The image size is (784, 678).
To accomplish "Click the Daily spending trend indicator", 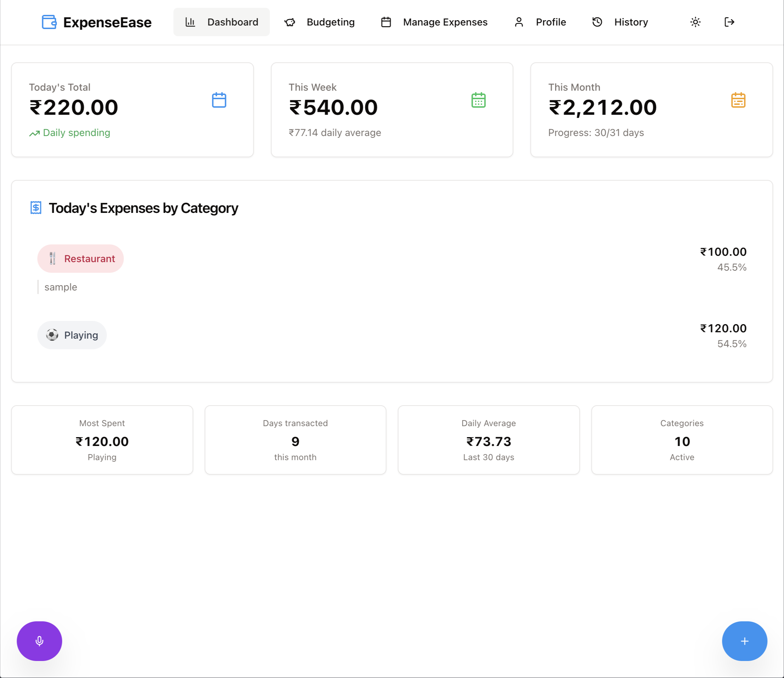I will point(70,133).
